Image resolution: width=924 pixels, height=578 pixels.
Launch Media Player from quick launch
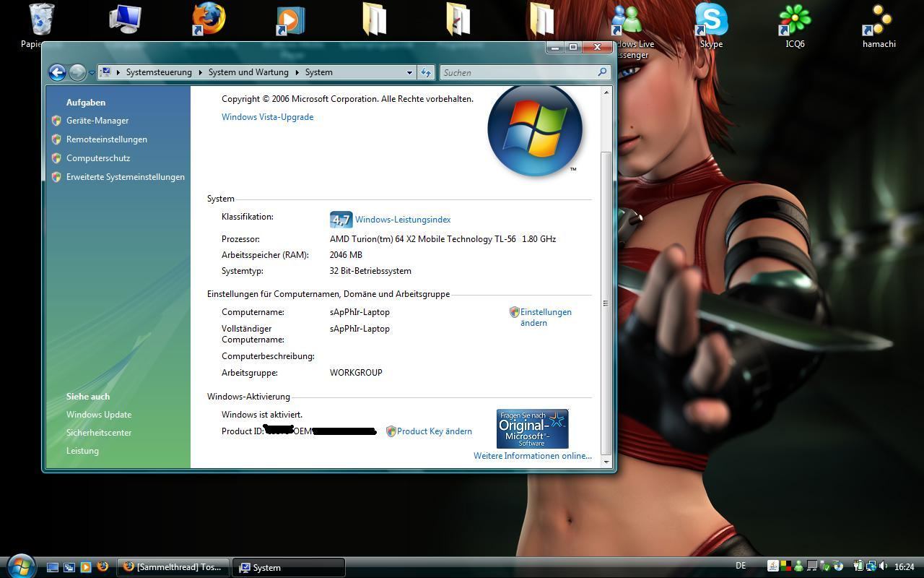click(86, 567)
